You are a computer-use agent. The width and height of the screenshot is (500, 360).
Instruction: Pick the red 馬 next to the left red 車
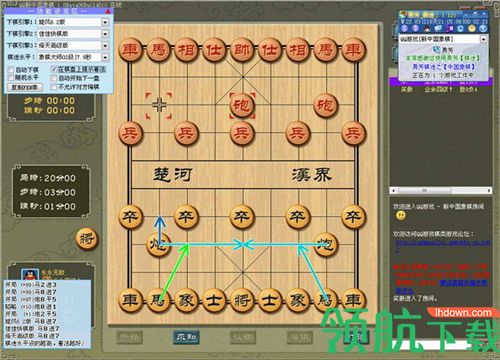pos(158,50)
